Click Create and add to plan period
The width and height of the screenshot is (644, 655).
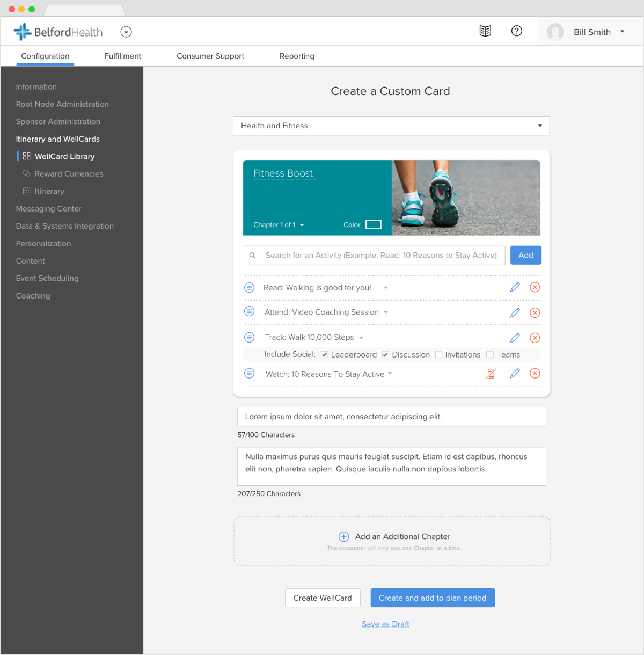pos(433,598)
